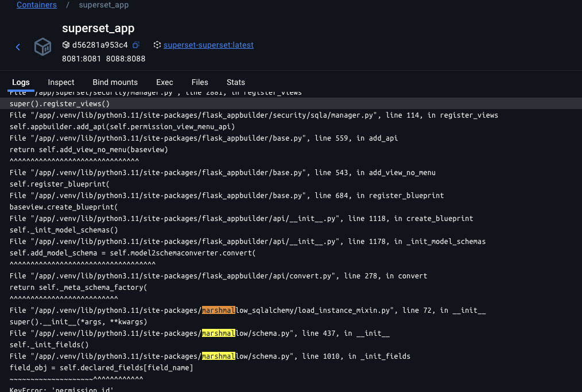
Task: Open the superset-superset:latest image link
Action: (x=208, y=45)
